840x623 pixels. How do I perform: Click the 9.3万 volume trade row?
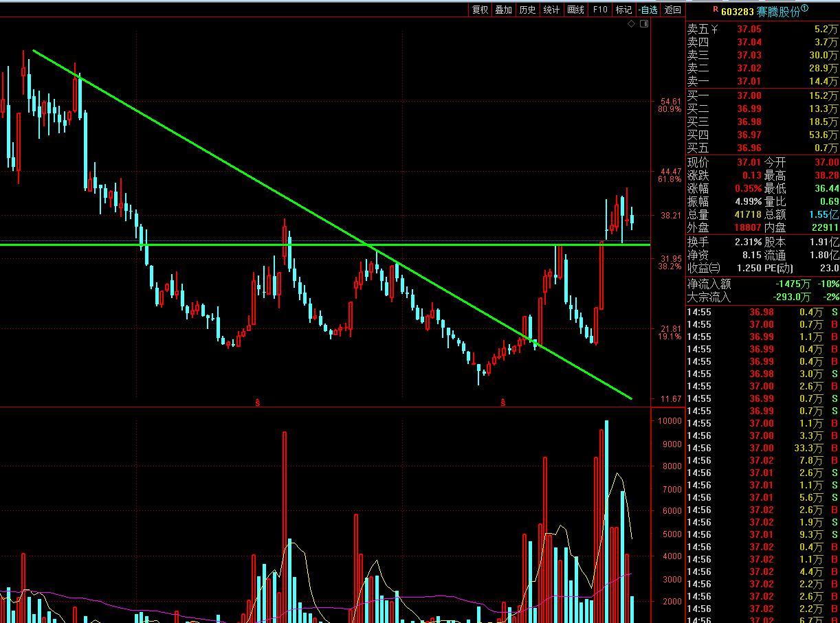[763, 534]
